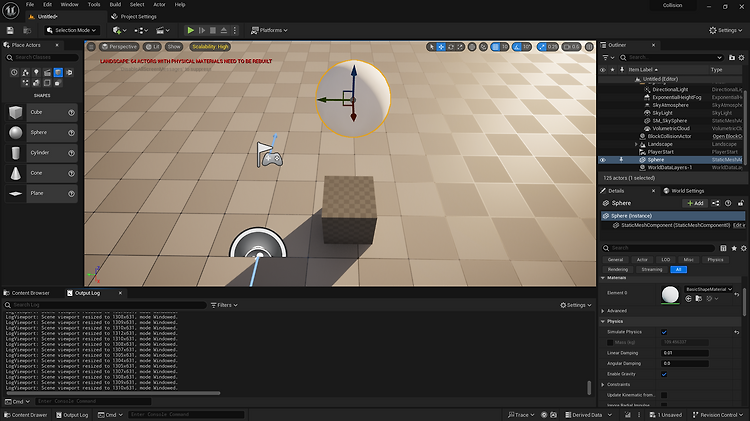Open the Content Browser folder toolbar icon

point(27,30)
